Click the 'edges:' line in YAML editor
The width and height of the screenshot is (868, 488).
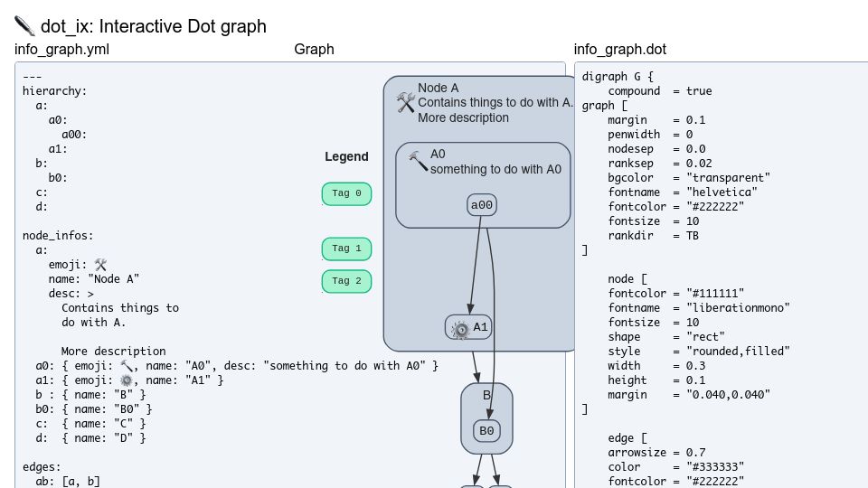[42, 466]
